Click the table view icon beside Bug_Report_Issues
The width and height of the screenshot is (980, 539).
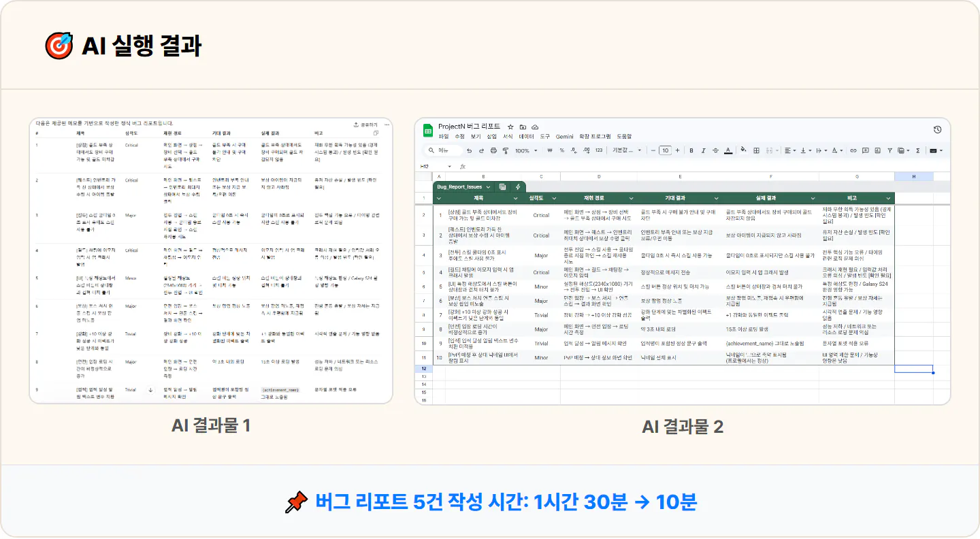point(502,186)
